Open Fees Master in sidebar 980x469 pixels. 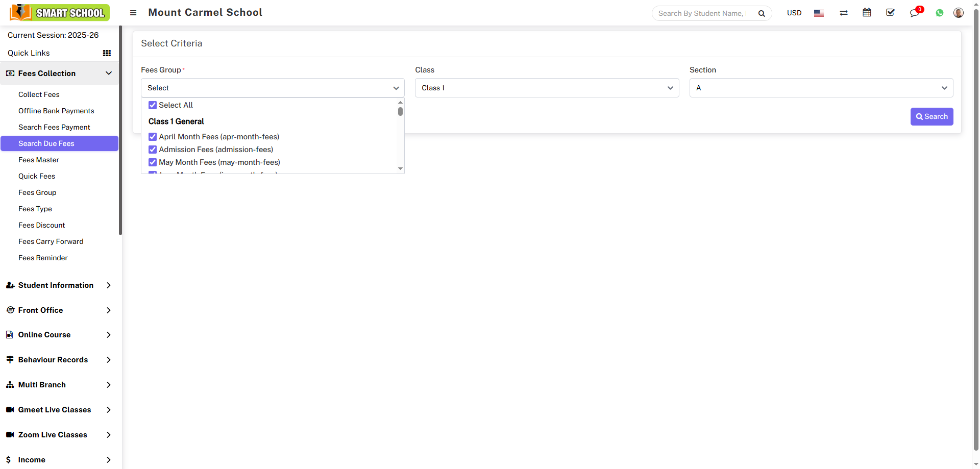[x=39, y=160]
